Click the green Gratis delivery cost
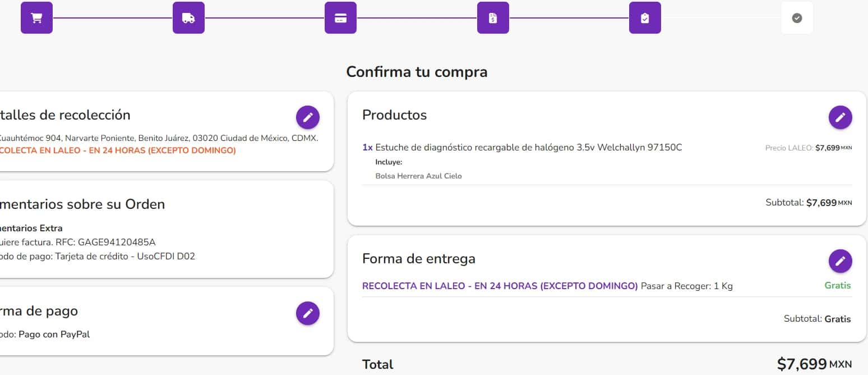The height and width of the screenshot is (375, 868). (838, 286)
